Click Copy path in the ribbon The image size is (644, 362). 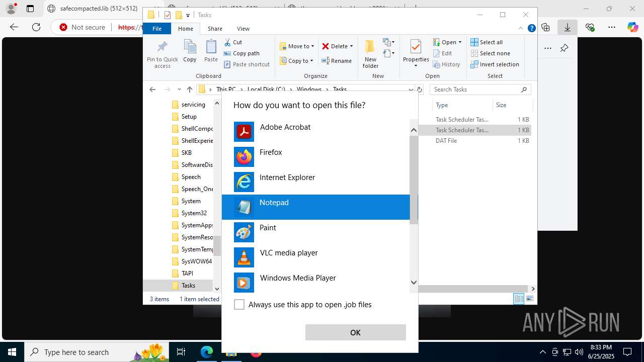242,53
